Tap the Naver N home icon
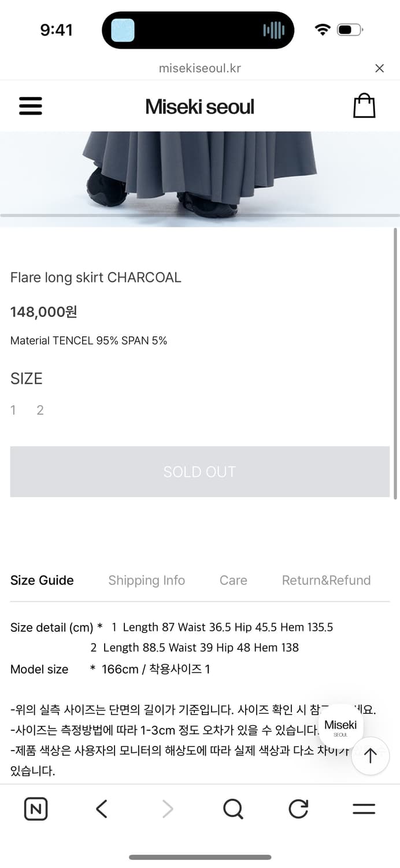This screenshot has width=400, height=868. 36,808
